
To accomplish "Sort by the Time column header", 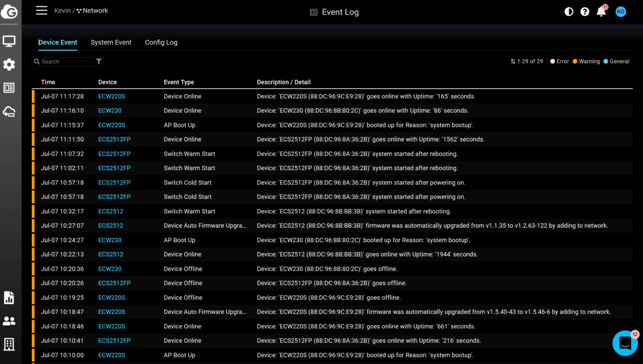I will tap(48, 82).
